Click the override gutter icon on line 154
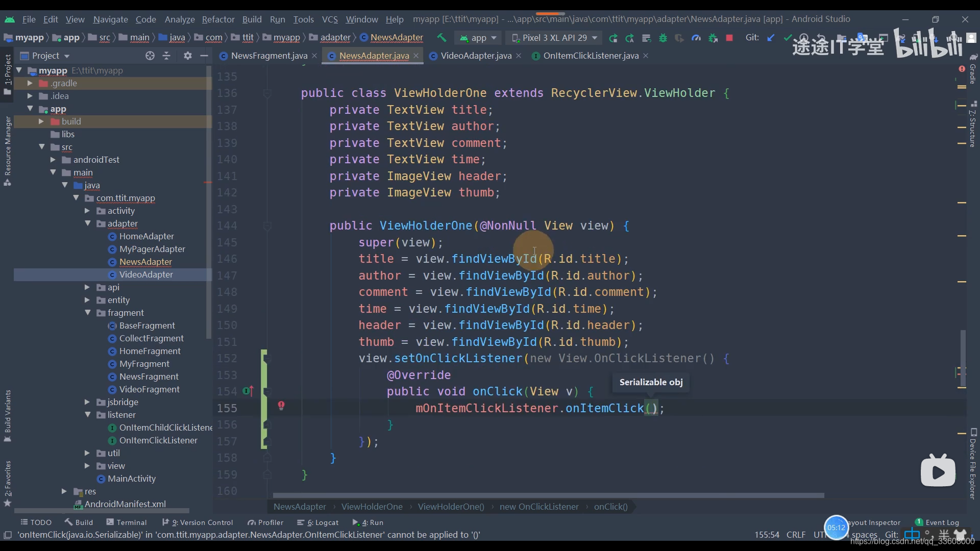This screenshot has width=980, height=551. [x=248, y=391]
